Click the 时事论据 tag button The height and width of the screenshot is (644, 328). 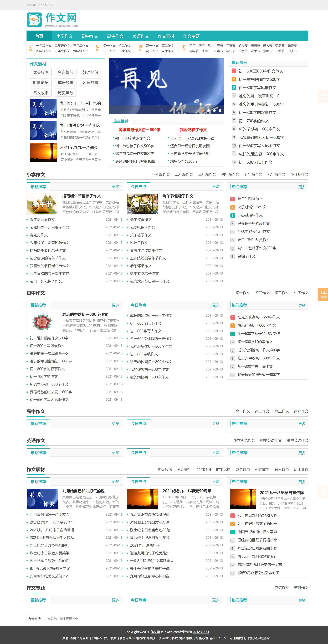41,82
